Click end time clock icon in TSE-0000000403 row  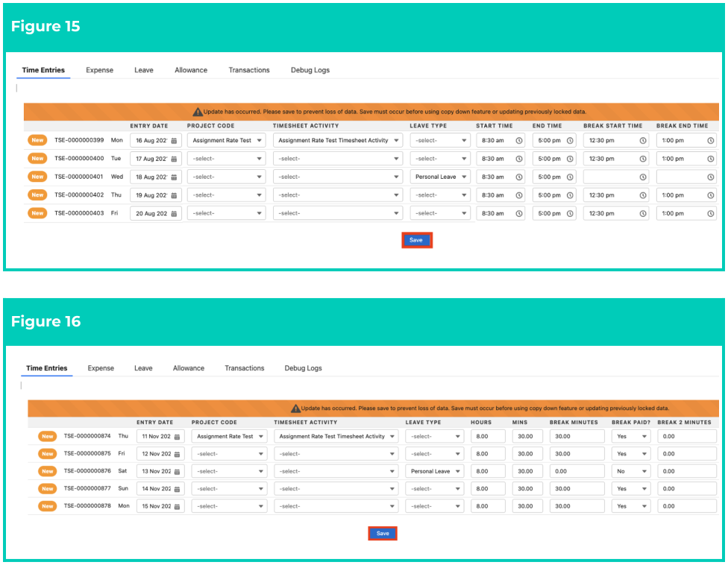[570, 213]
